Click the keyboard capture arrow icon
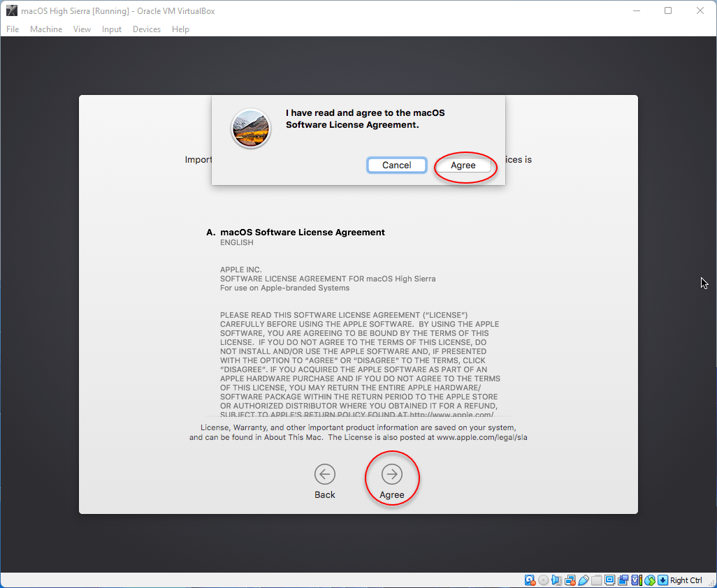This screenshot has height=588, width=717. coord(662,580)
